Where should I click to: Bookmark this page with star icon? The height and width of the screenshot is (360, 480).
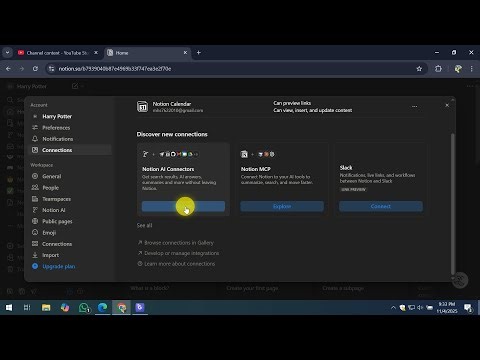(x=419, y=69)
